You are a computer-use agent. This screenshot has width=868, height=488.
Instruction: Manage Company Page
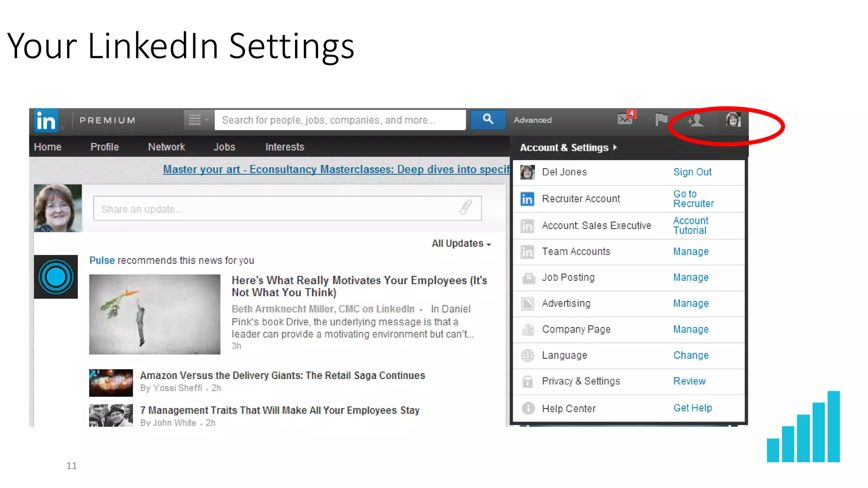(691, 330)
